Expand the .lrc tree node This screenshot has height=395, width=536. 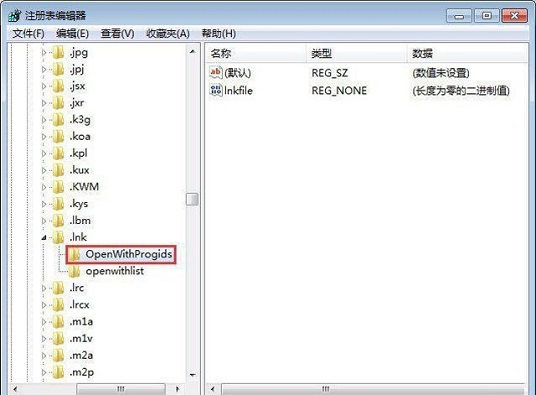(x=44, y=288)
